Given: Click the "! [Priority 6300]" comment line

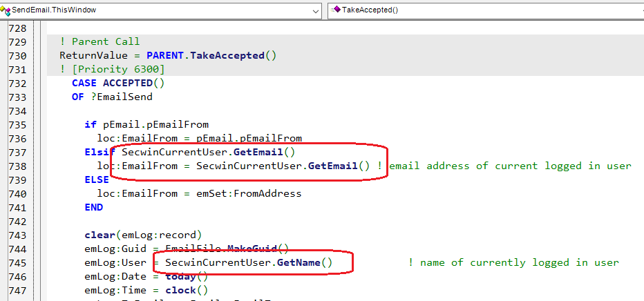Looking at the screenshot, I should [112, 69].
